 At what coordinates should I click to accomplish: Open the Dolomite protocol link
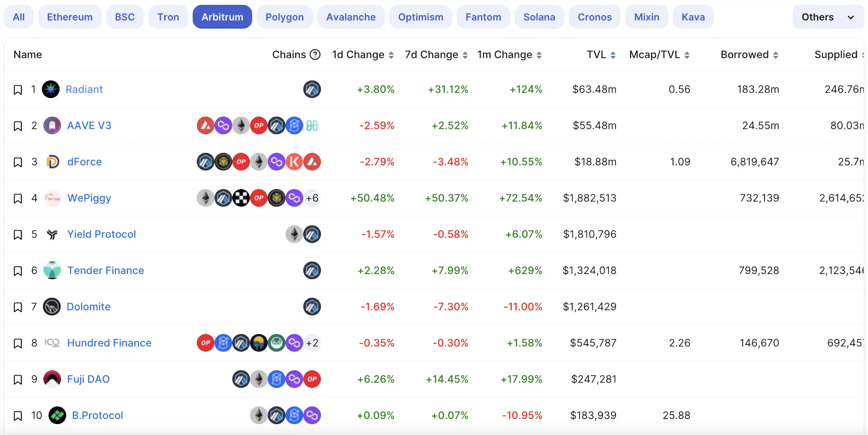pyautogui.click(x=88, y=307)
